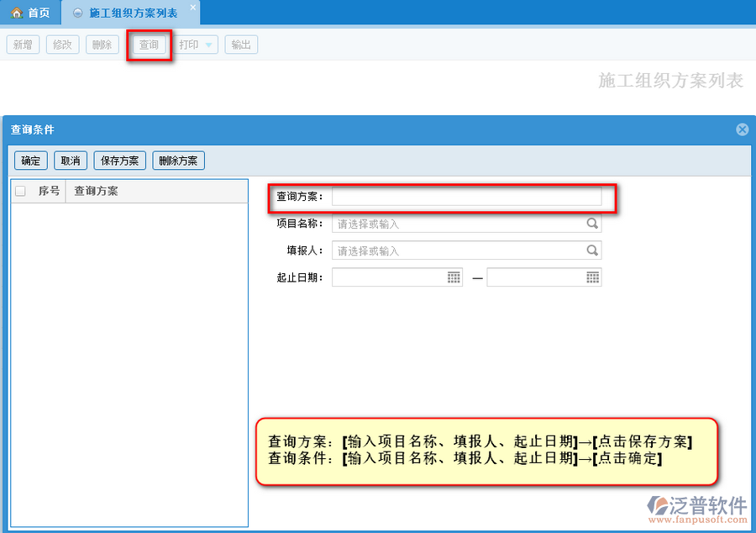Click search icon in 填报人 field
This screenshot has height=533, width=756.
[x=592, y=251]
